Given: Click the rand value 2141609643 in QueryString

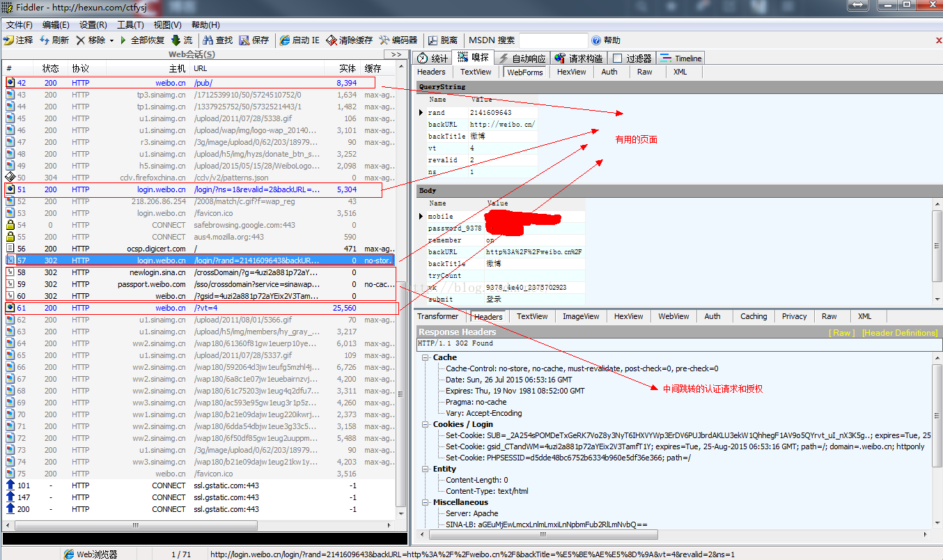Looking at the screenshot, I should pos(491,112).
